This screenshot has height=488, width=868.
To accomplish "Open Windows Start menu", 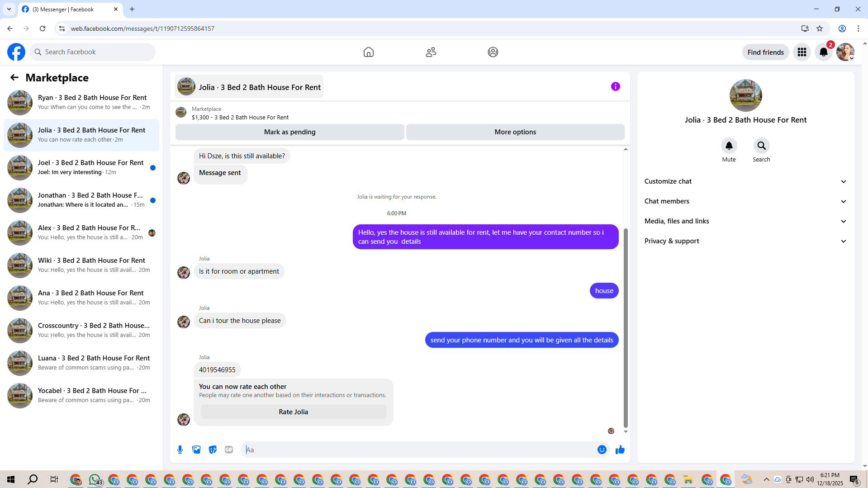I will tap(11, 479).
